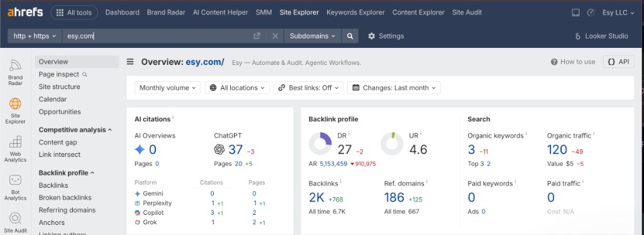Image resolution: width=644 pixels, height=235 pixels.
Task: Open How to use help
Action: (573, 62)
